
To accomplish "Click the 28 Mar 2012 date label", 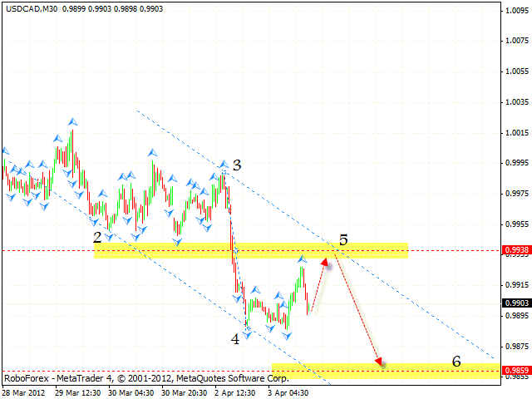I will [x=25, y=392].
